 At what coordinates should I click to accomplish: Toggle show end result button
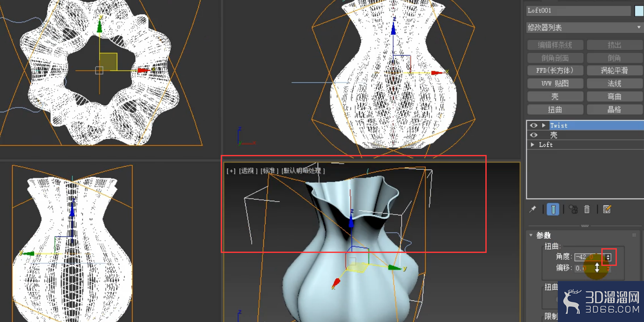click(553, 209)
